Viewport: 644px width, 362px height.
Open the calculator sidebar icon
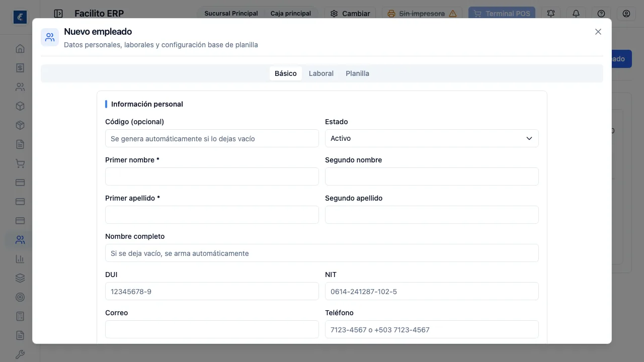tap(20, 316)
